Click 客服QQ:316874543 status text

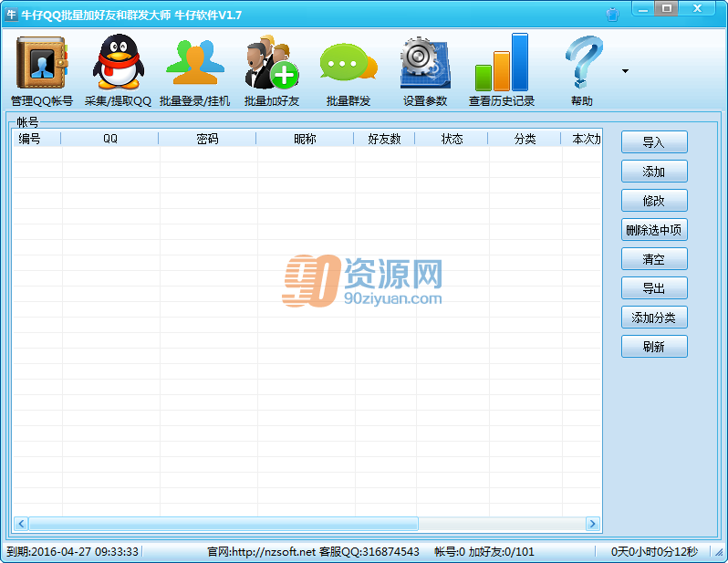369,552
